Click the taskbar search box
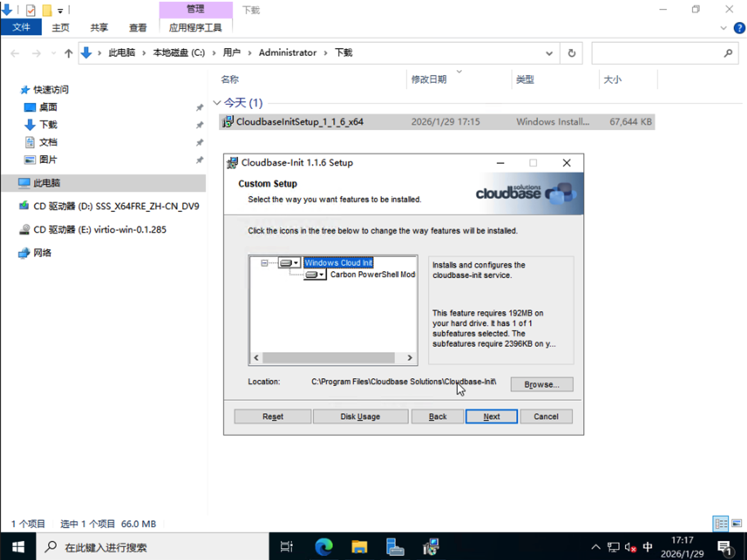 (153, 547)
